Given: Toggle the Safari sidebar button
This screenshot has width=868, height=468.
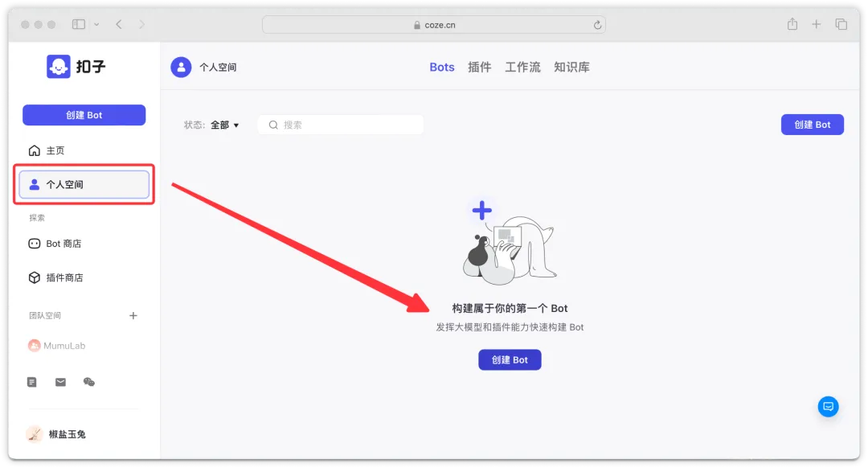Looking at the screenshot, I should coord(79,24).
